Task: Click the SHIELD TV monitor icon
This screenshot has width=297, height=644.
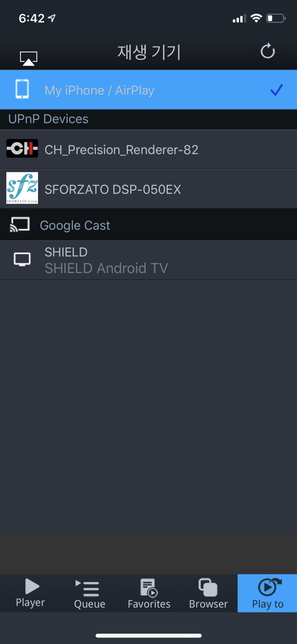Action: [x=22, y=259]
